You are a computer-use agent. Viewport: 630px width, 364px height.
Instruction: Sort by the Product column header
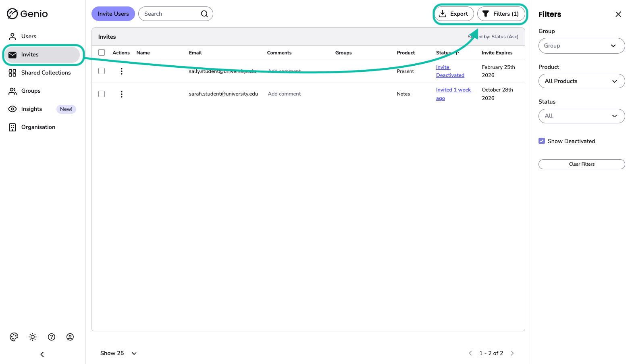405,53
